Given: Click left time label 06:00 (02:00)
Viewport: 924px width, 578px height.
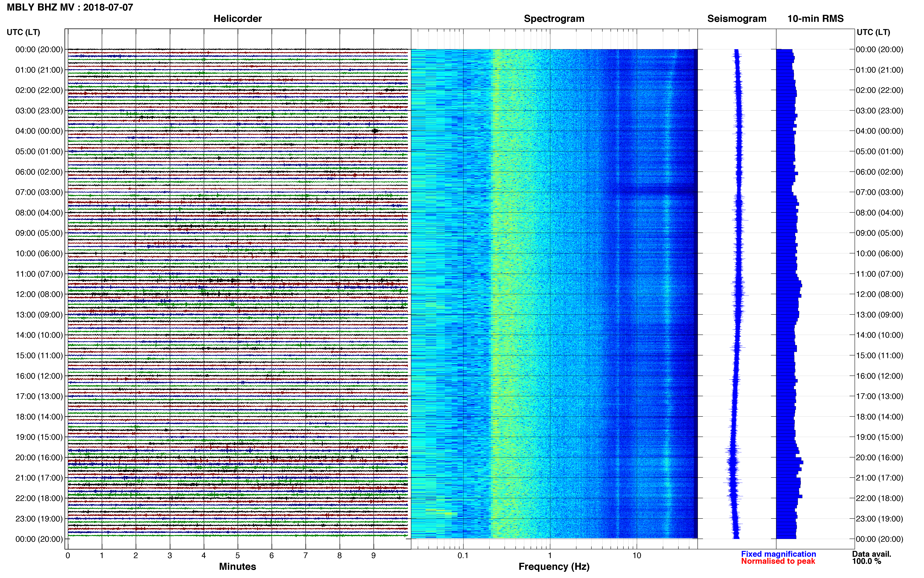Looking at the screenshot, I should coord(39,172).
